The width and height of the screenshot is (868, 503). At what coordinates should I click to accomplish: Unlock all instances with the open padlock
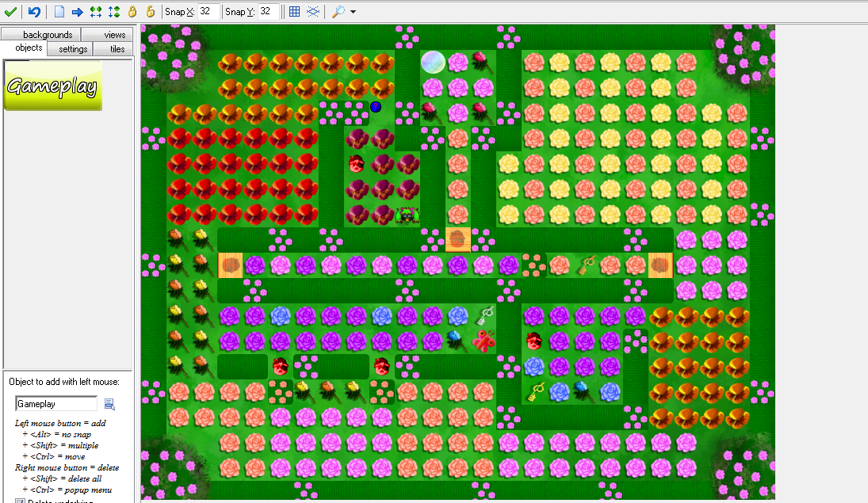pyautogui.click(x=150, y=11)
